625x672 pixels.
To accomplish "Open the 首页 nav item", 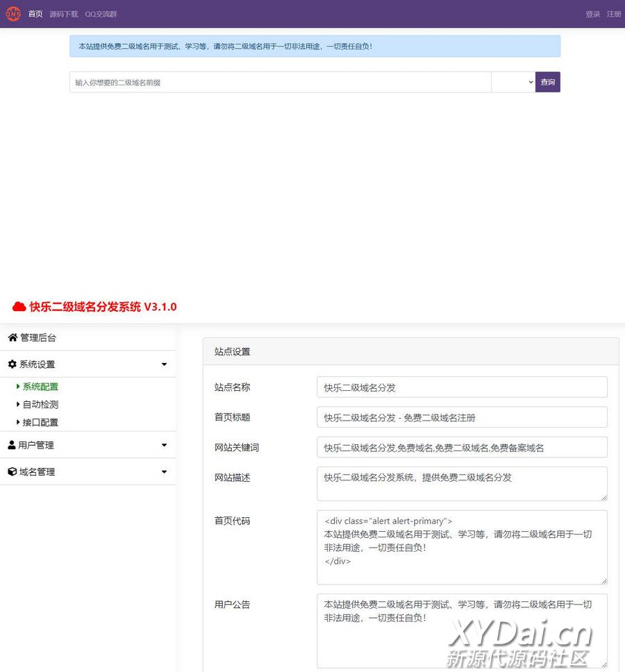I will click(x=35, y=14).
